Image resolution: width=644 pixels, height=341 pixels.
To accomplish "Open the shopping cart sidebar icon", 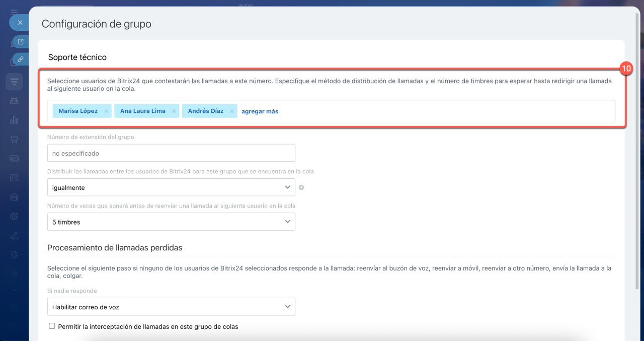I will click(x=14, y=139).
